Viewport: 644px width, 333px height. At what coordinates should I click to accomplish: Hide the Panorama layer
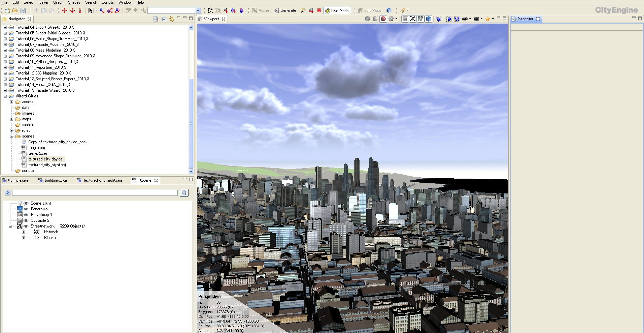[26, 209]
